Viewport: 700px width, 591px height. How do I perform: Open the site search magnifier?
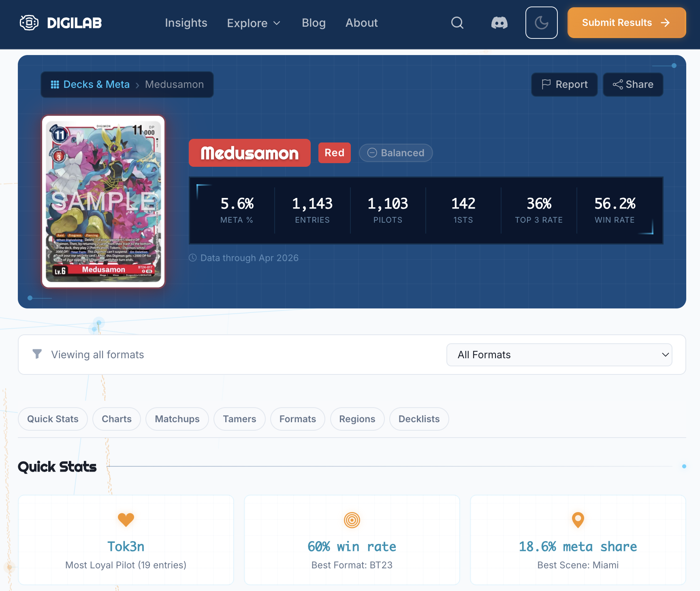click(457, 23)
